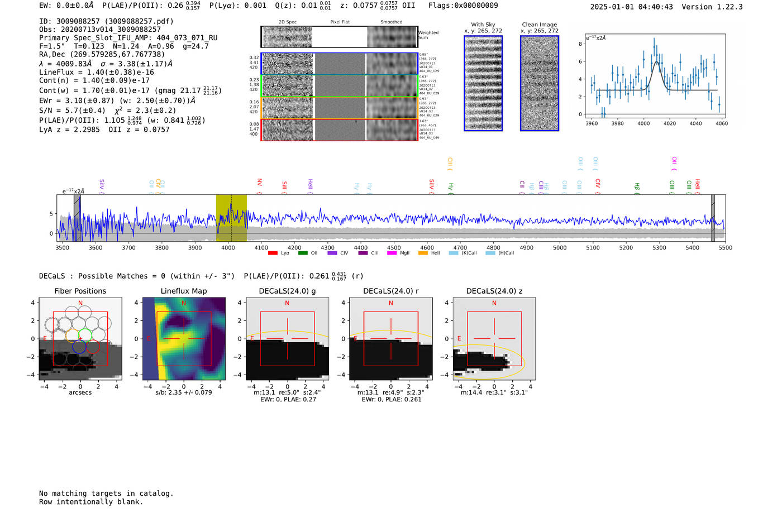Click the Lyα red legend swatch

point(273,253)
